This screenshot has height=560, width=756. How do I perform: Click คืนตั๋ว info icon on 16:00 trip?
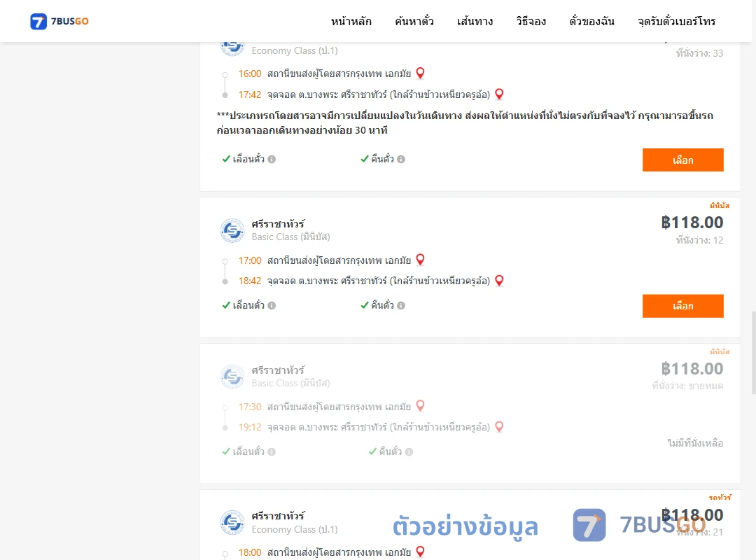[x=401, y=159]
